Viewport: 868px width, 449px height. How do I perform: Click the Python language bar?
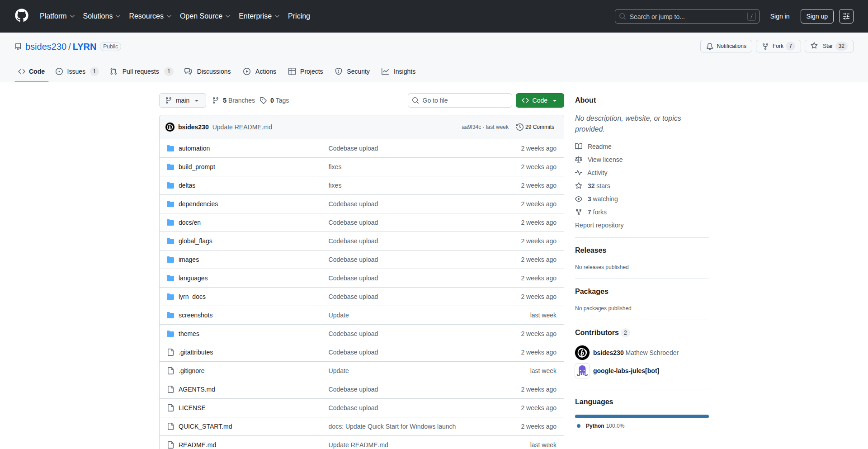tap(642, 416)
